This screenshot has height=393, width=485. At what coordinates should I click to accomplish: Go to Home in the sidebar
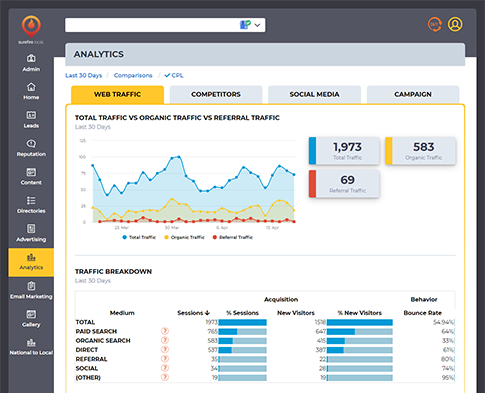31,91
